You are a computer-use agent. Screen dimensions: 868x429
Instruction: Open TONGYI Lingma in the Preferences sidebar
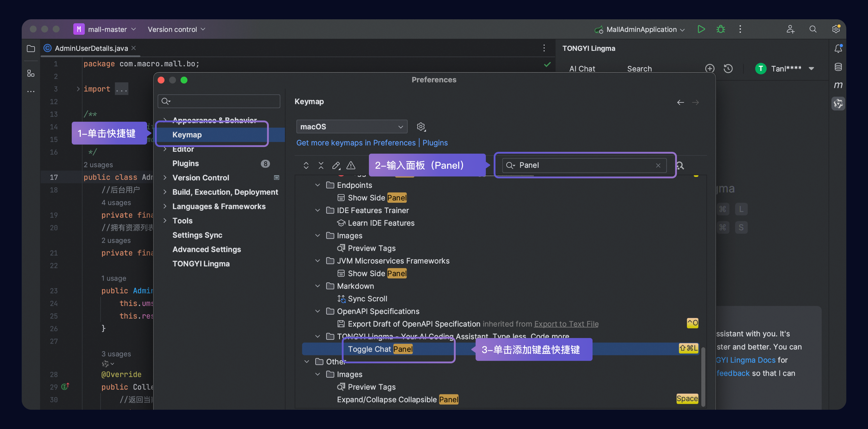[x=201, y=264]
